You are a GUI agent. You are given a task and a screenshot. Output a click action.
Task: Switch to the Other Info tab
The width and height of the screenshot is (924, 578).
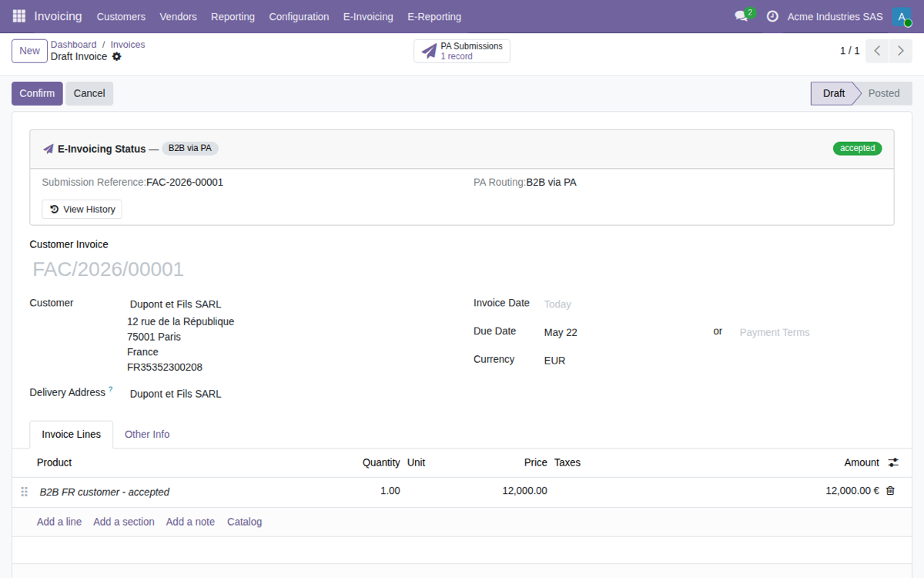[x=147, y=435]
